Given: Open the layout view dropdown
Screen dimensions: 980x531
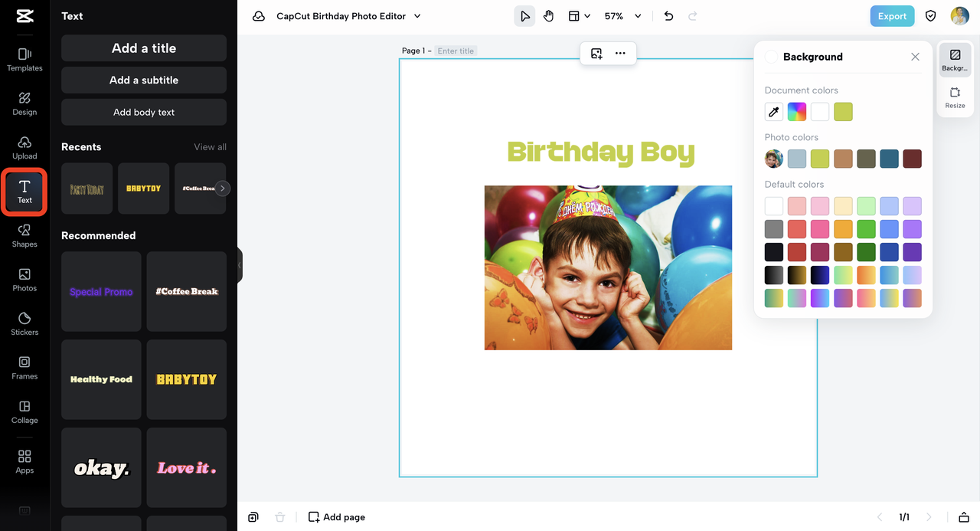Looking at the screenshot, I should coord(580,16).
